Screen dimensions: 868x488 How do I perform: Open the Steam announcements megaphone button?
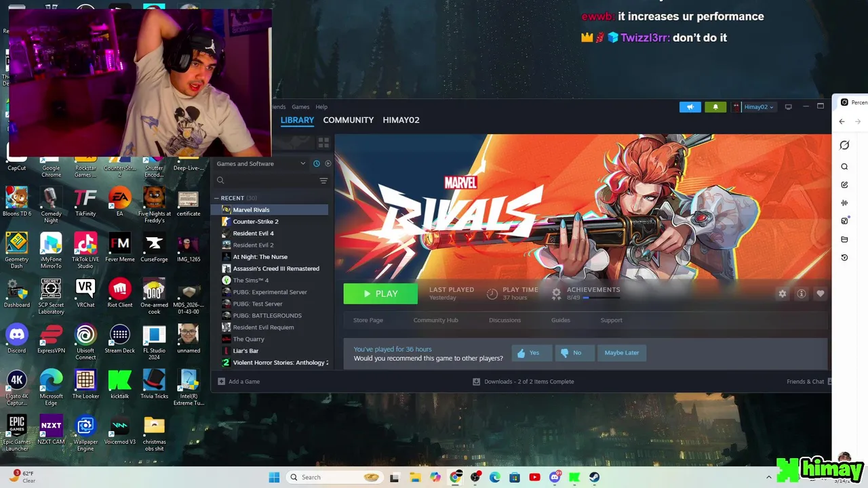tap(690, 107)
